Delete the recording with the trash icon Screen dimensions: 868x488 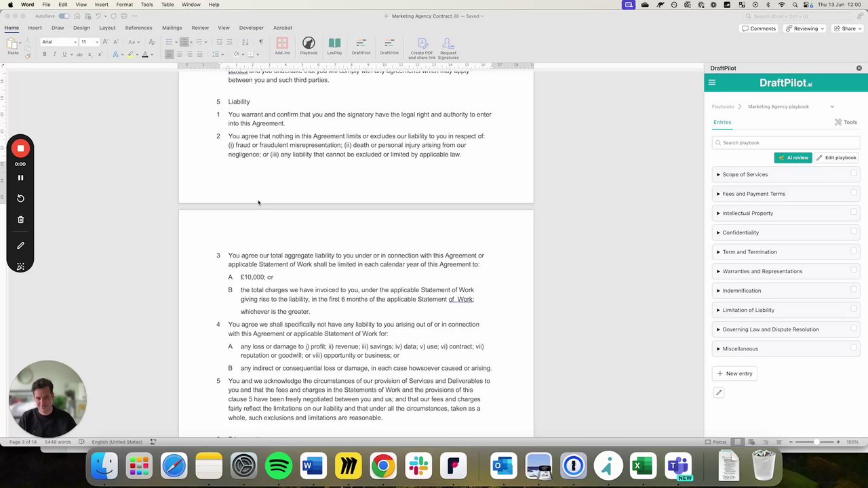click(x=20, y=220)
